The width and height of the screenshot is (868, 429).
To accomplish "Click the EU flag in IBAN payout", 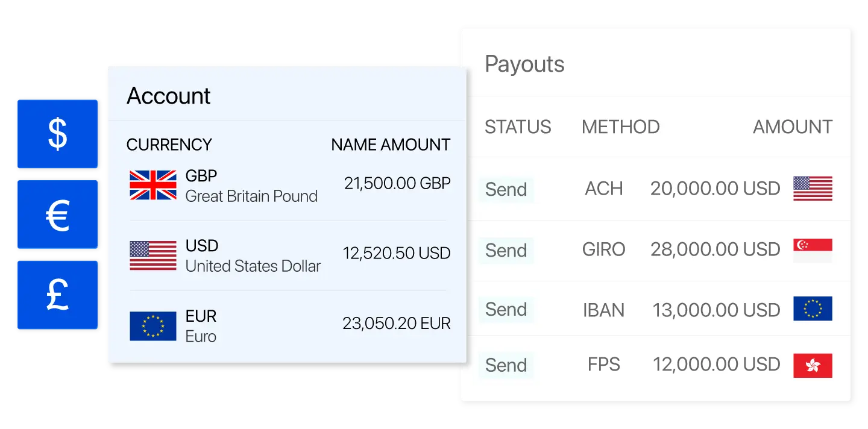I will tap(813, 308).
